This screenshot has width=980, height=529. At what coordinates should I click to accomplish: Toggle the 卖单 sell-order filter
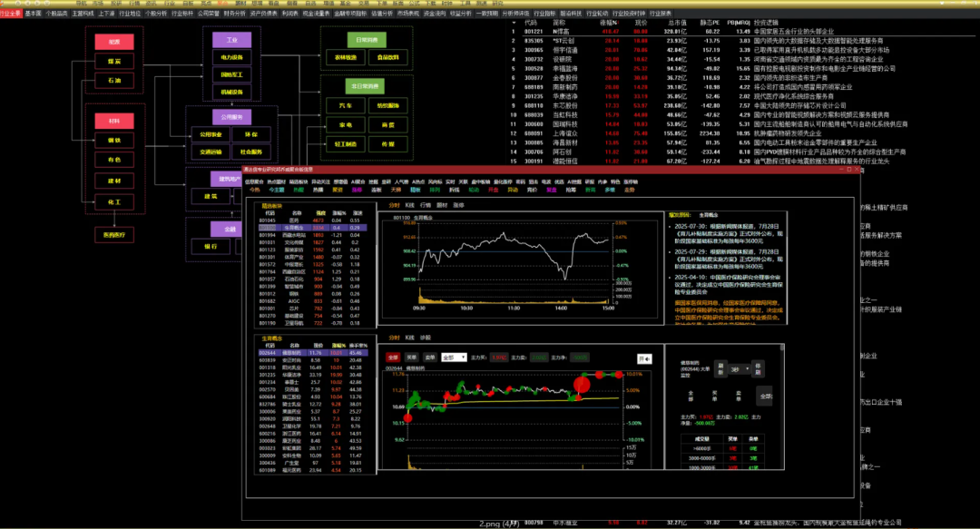coord(429,358)
